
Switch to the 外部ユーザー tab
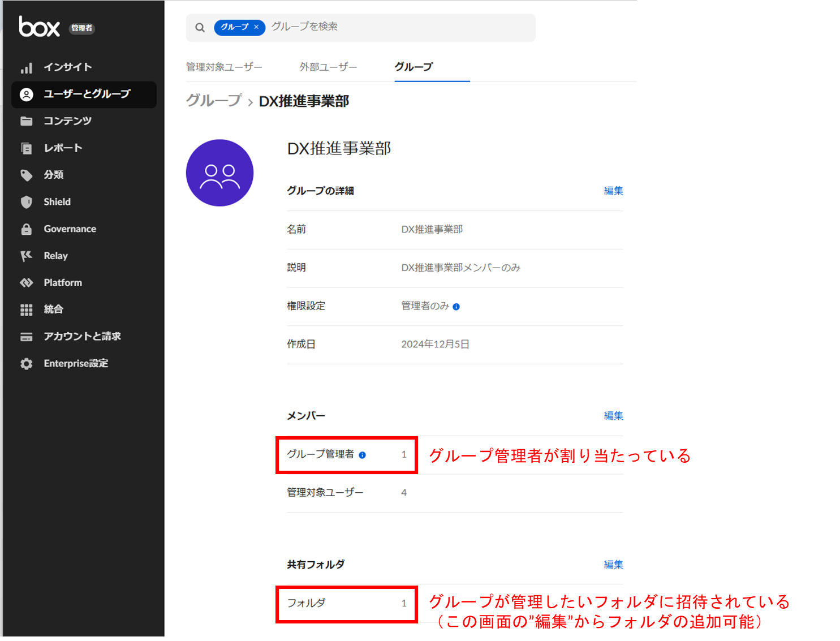point(329,67)
